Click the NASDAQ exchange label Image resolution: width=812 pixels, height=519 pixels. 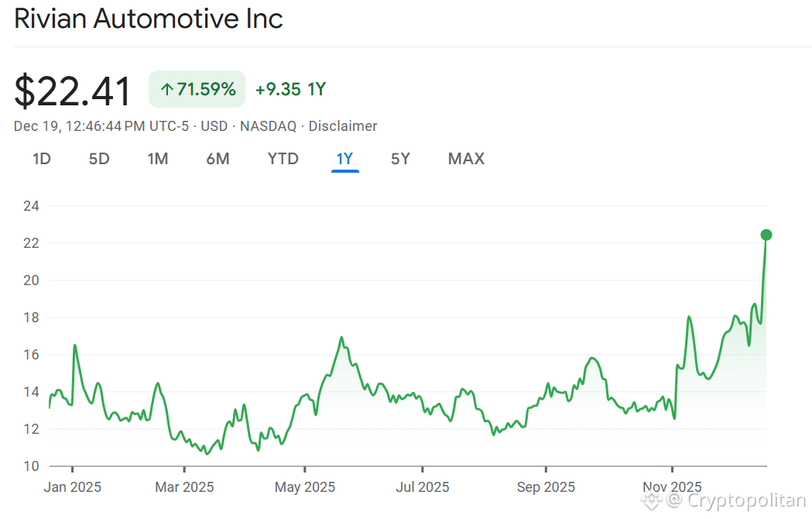coord(267,125)
